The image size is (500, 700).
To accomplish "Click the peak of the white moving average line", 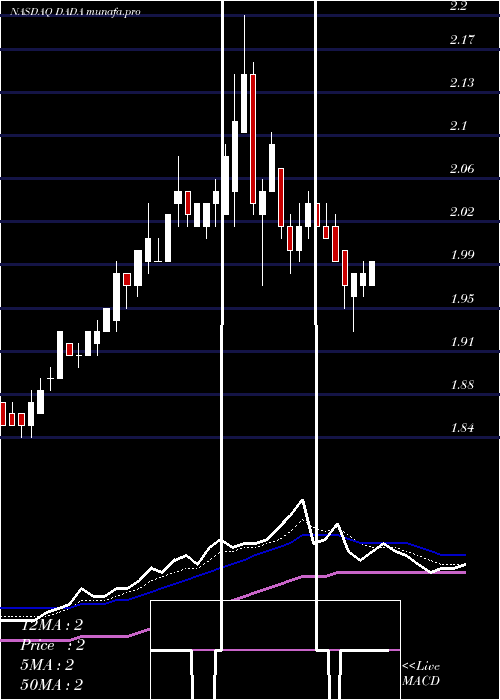I will pos(303,500).
